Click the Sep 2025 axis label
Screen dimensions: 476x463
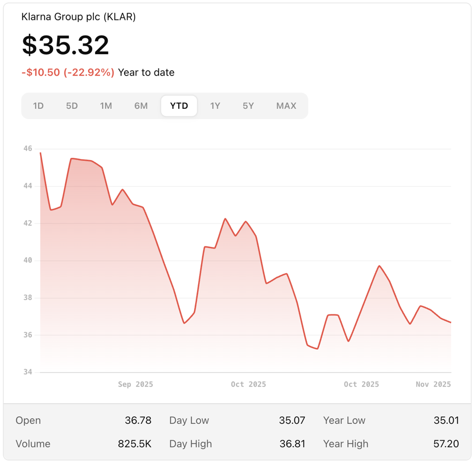coord(135,384)
